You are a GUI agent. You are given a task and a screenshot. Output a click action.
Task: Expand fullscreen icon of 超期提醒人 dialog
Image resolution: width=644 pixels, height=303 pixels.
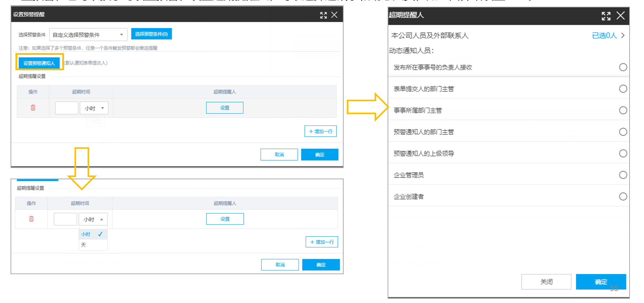coord(606,16)
